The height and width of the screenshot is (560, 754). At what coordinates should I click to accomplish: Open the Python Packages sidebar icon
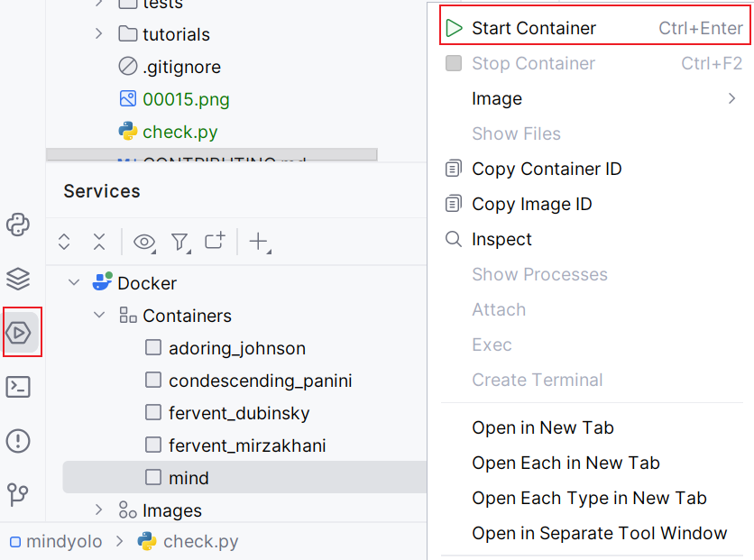coord(18,225)
